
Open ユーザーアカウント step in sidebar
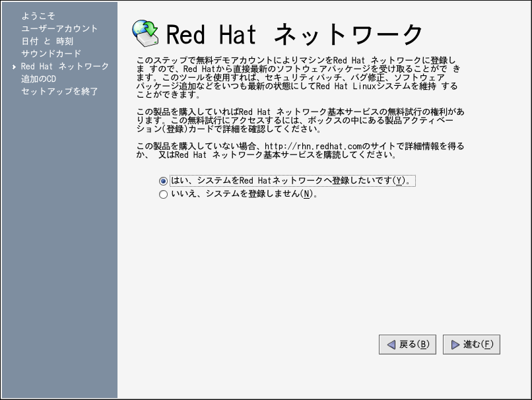tap(59, 28)
